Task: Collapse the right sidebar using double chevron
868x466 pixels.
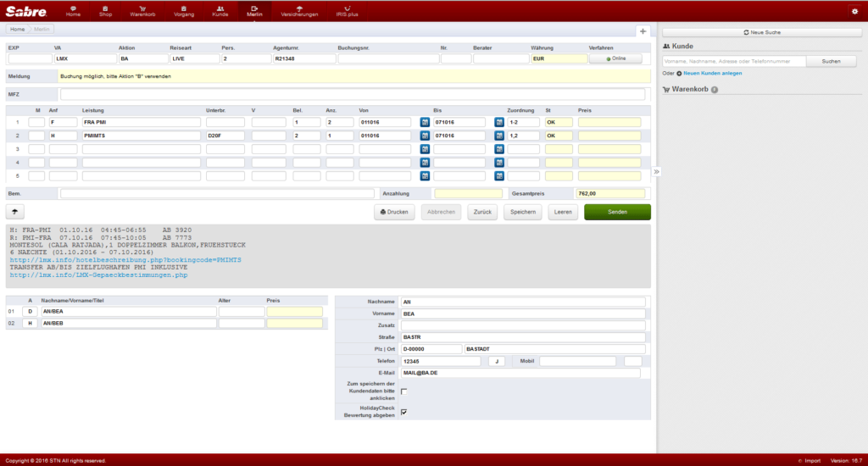Action: coord(657,171)
